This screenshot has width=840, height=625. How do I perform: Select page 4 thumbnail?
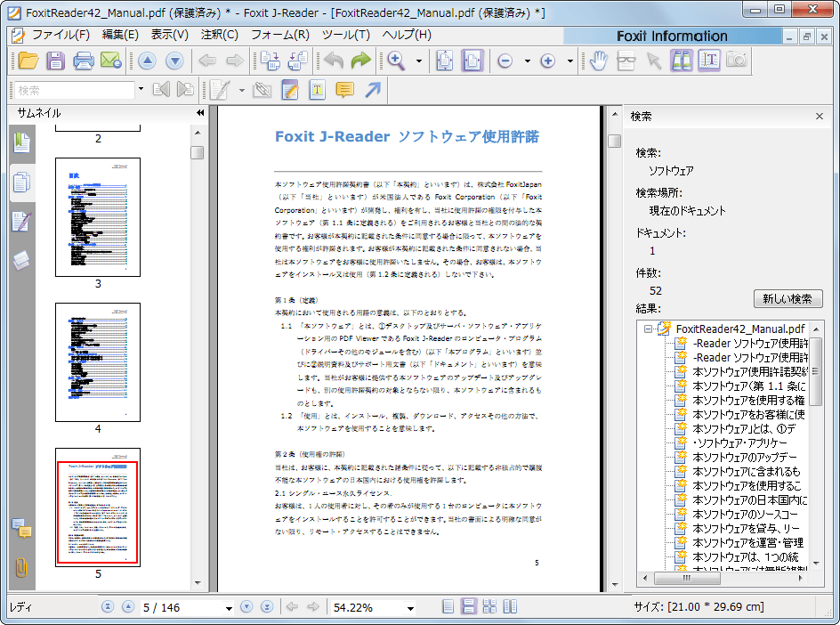pyautogui.click(x=98, y=362)
